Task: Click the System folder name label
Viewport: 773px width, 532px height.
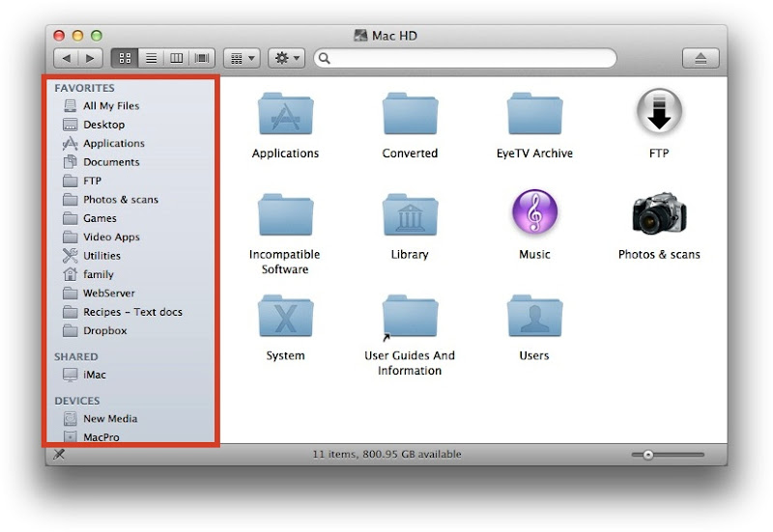Action: 285,355
